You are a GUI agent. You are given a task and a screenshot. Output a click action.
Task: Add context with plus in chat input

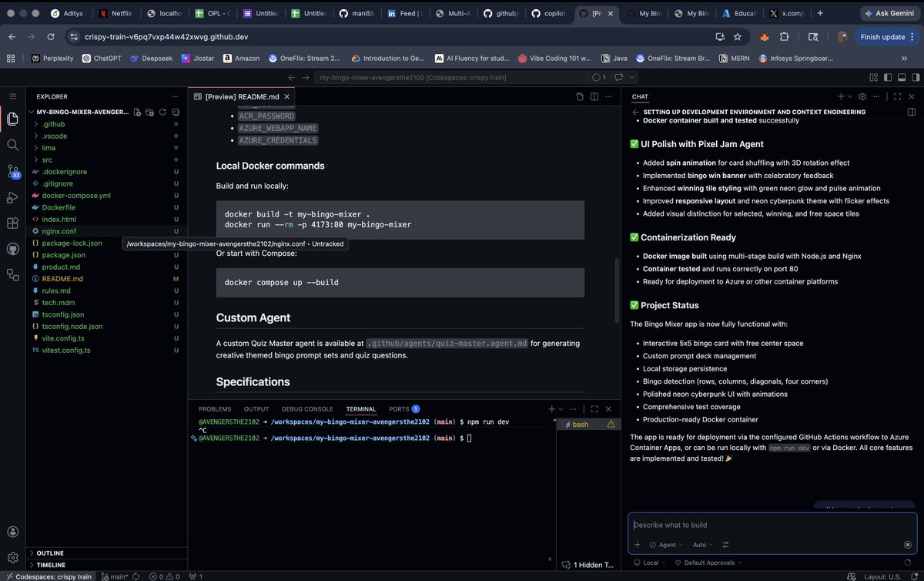click(637, 545)
